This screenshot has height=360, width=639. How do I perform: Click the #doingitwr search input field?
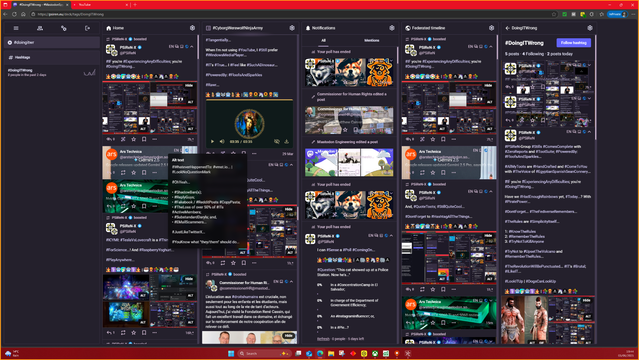click(52, 42)
